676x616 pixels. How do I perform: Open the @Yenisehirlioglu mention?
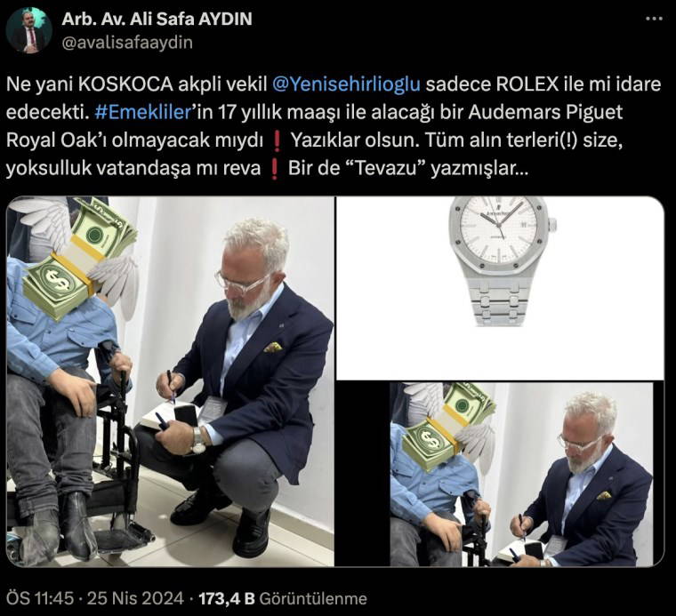[346, 84]
